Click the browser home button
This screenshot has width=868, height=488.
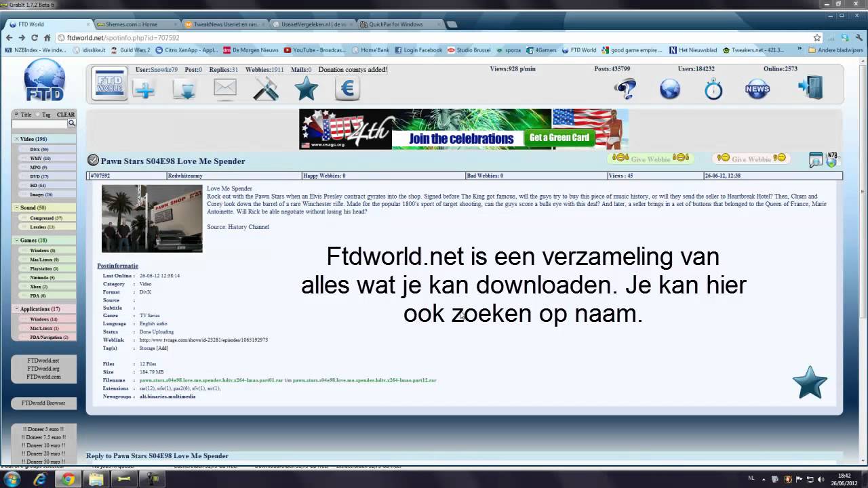[x=47, y=38]
